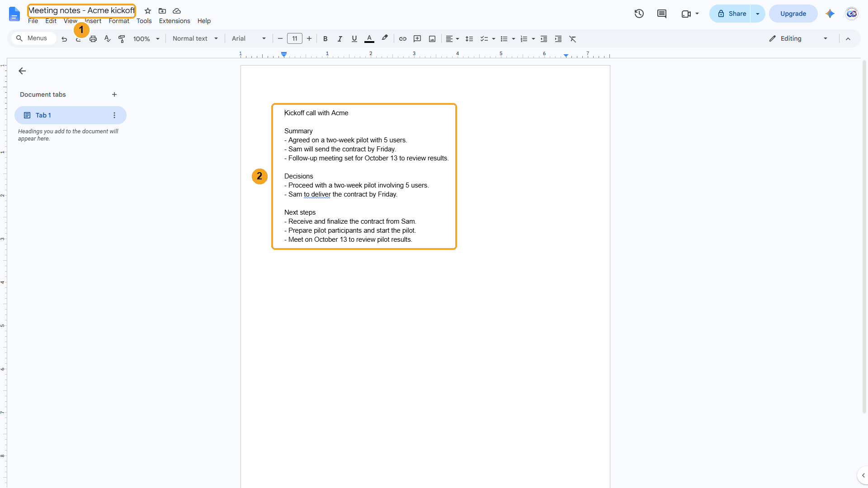
Task: Open the File menu
Action: (x=33, y=21)
